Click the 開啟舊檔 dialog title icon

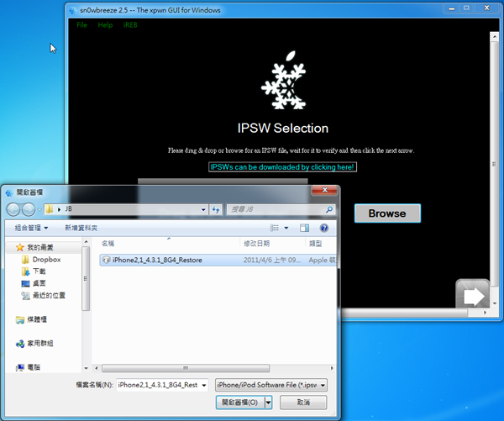click(x=9, y=192)
